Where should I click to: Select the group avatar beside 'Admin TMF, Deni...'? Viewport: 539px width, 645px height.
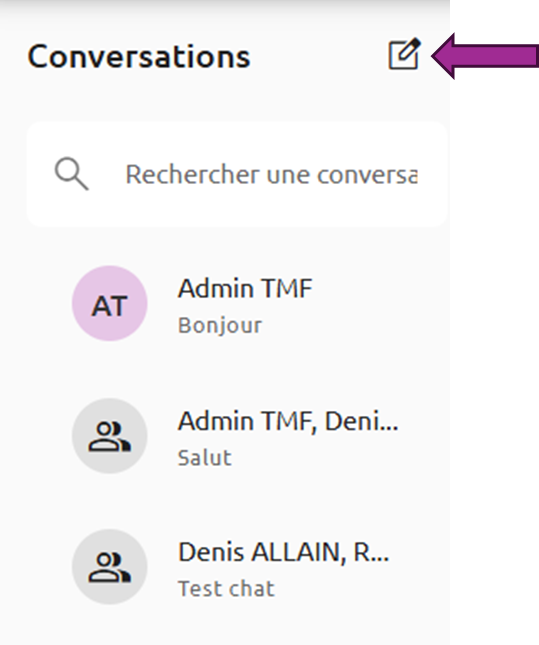(109, 436)
